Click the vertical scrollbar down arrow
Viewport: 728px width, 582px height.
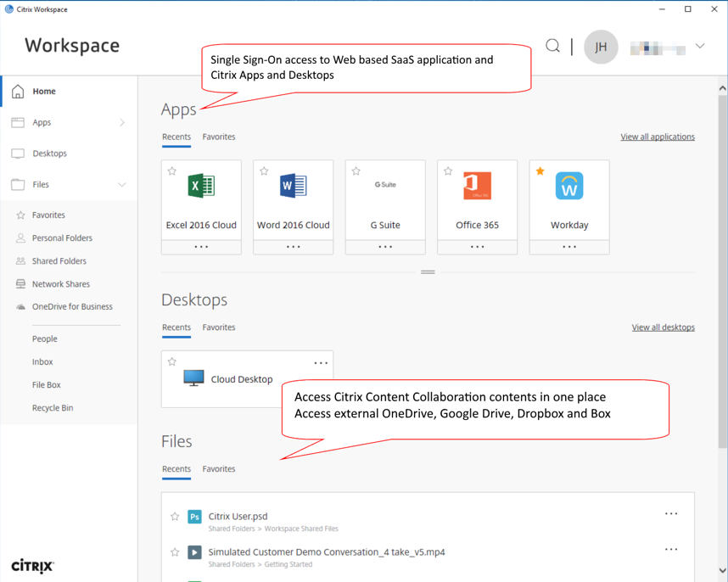tap(722, 571)
